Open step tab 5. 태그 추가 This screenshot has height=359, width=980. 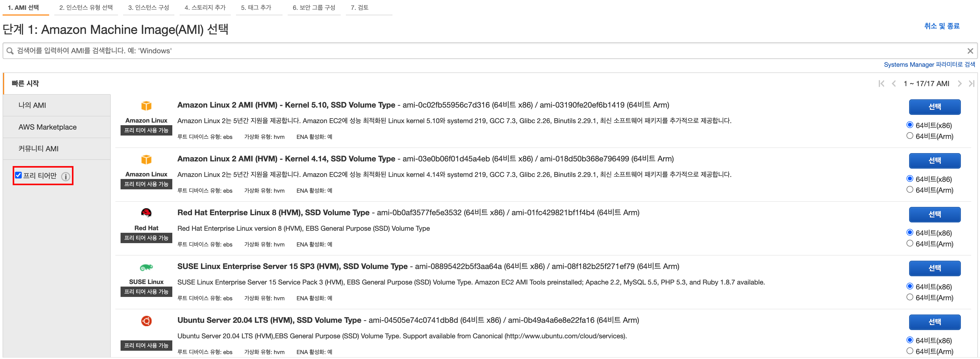(x=259, y=8)
